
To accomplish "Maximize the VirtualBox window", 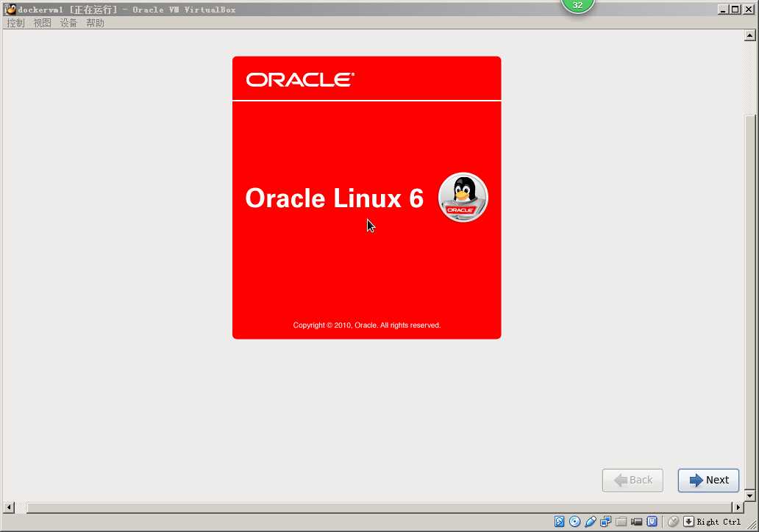I will pyautogui.click(x=735, y=10).
